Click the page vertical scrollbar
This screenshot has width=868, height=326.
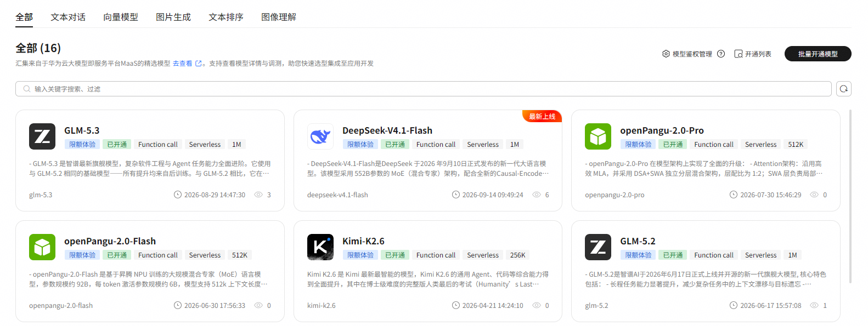click(x=850, y=196)
